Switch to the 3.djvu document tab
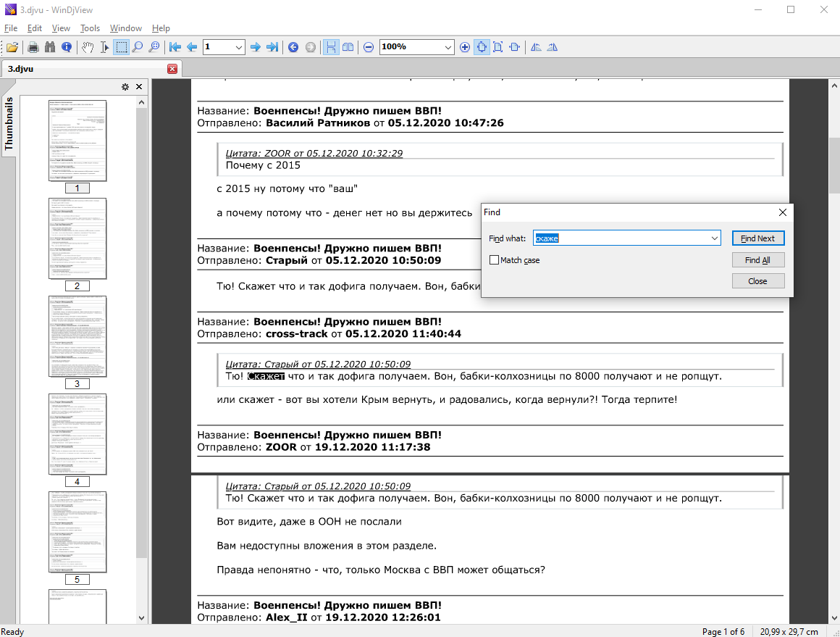 22,69
